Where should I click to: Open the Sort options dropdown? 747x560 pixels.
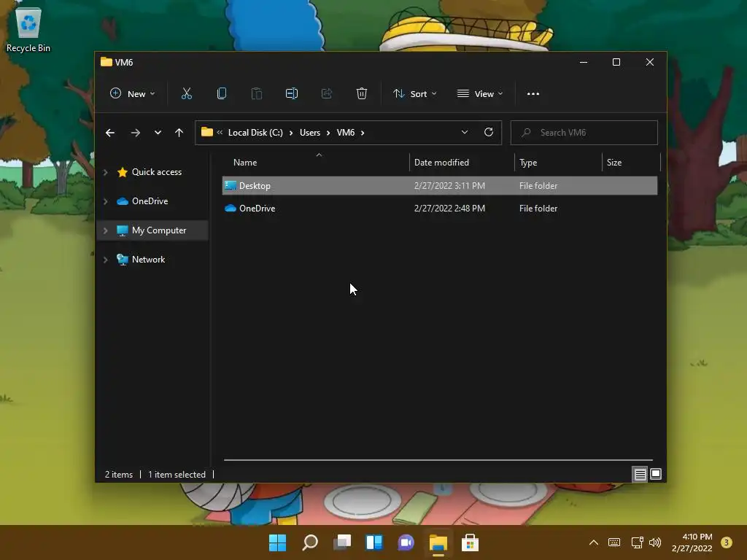[x=414, y=94]
